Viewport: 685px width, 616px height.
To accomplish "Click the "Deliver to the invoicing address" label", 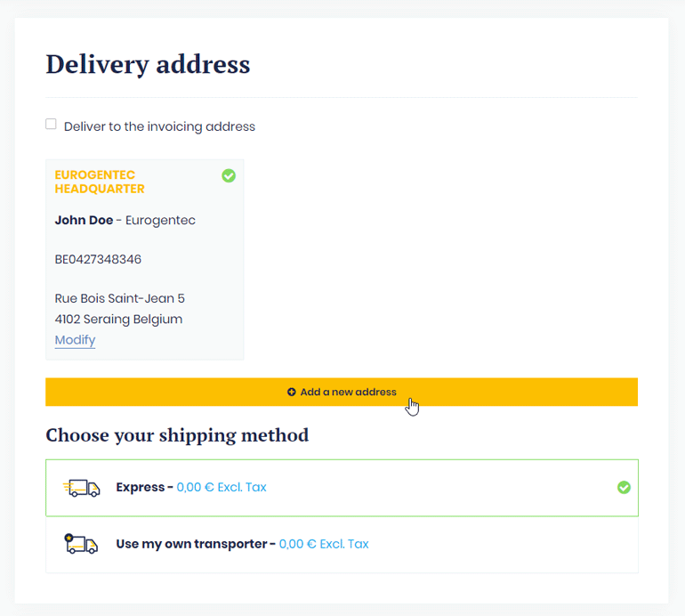I will [159, 126].
